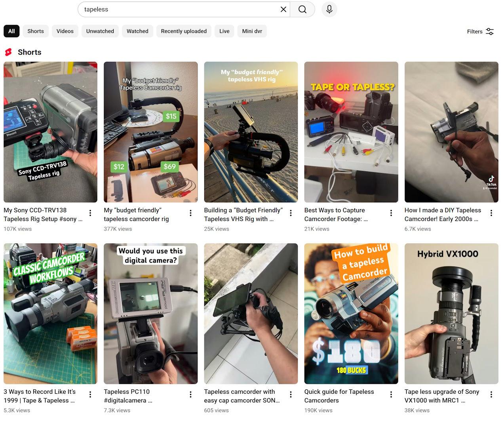This screenshot has width=504, height=421.
Task: Click the magnifying glass search button
Action: (x=302, y=9)
